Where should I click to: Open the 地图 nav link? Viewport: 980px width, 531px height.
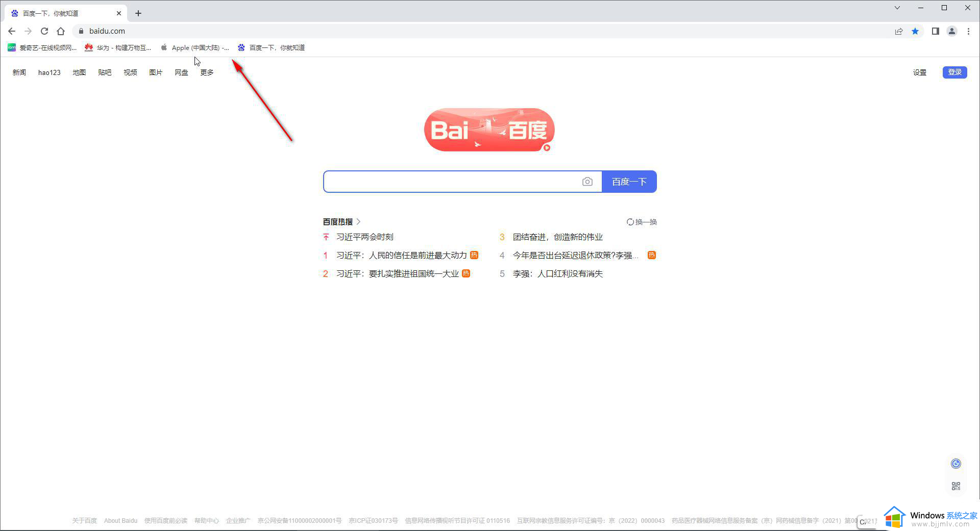[79, 72]
